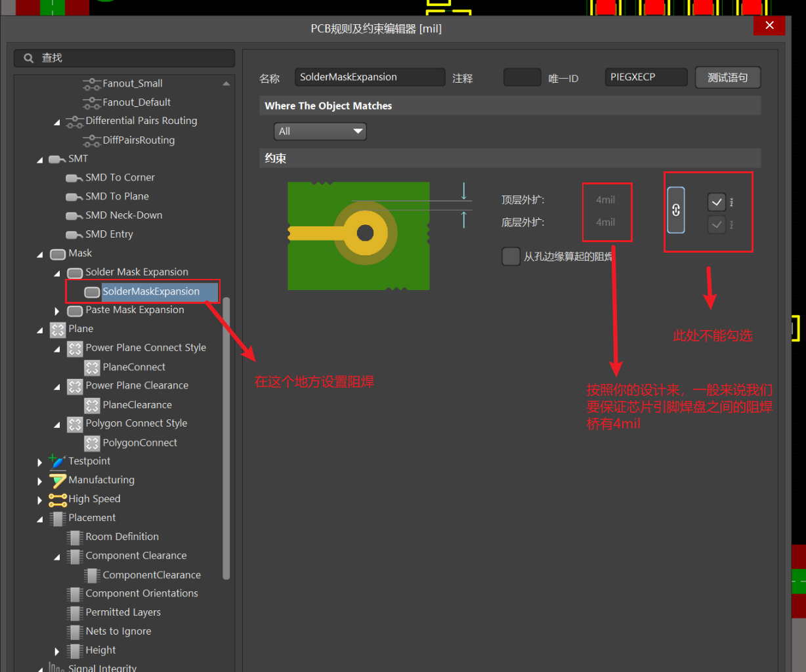Click the Paste Mask Expansion icon
Image resolution: width=806 pixels, height=672 pixels.
75,310
